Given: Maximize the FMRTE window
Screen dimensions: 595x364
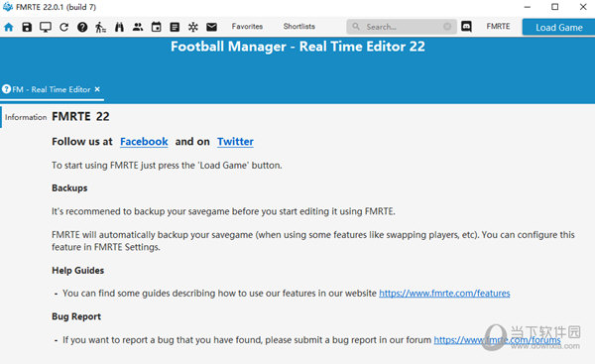Looking at the screenshot, I should [x=554, y=7].
